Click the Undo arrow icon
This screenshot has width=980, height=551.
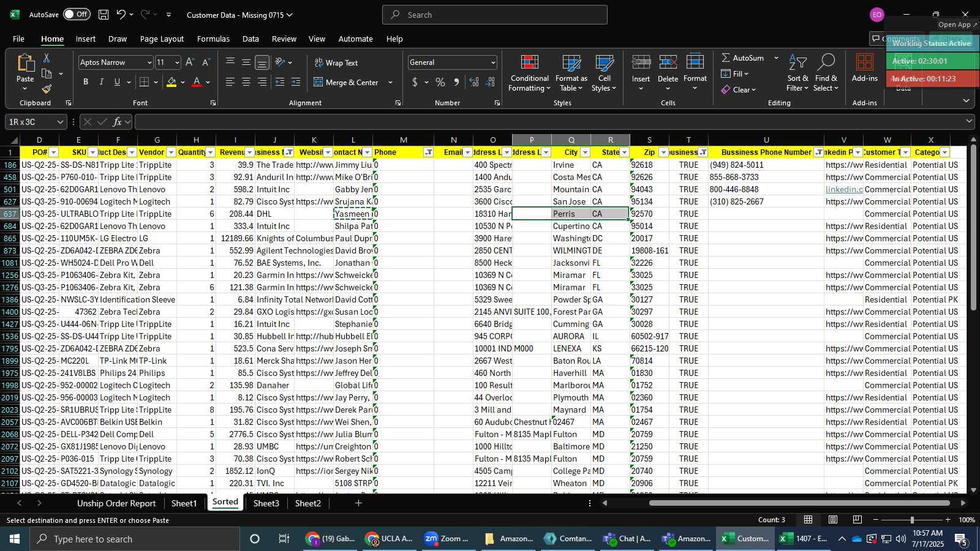click(121, 15)
